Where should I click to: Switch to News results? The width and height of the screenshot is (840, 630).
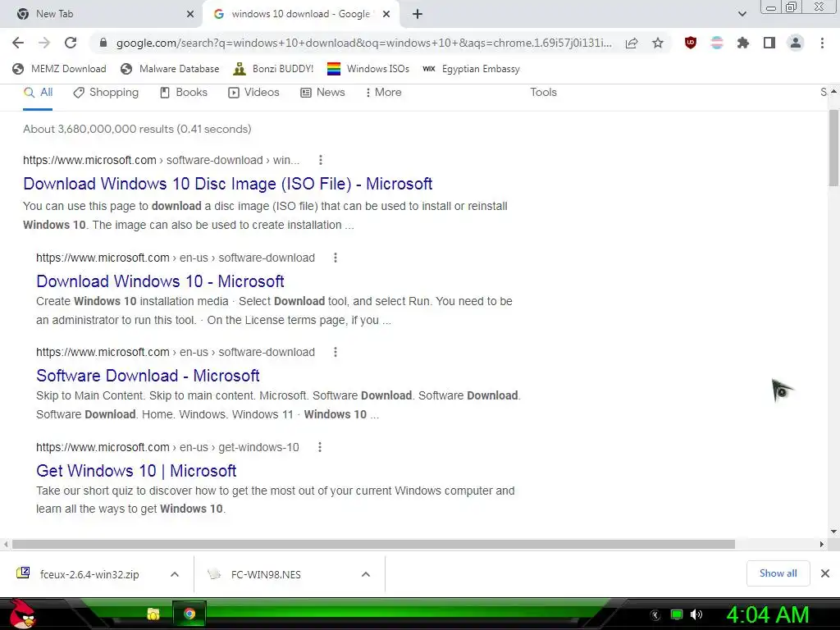(322, 92)
